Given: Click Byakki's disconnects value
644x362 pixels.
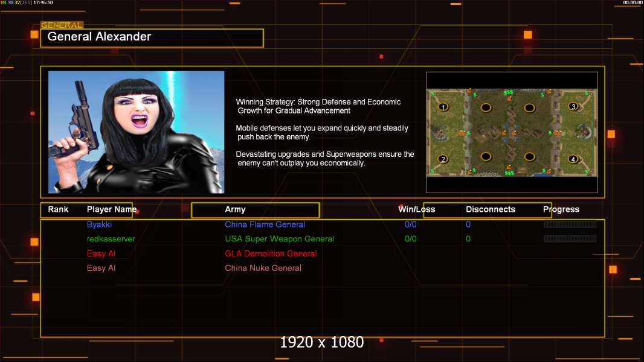Looking at the screenshot, I should (468, 224).
